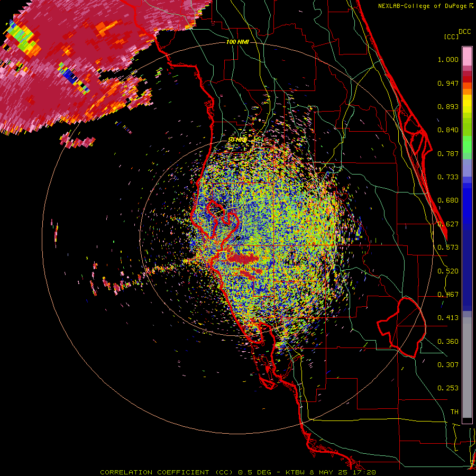Click the 1.000 value on color scale

pyautogui.click(x=448, y=59)
